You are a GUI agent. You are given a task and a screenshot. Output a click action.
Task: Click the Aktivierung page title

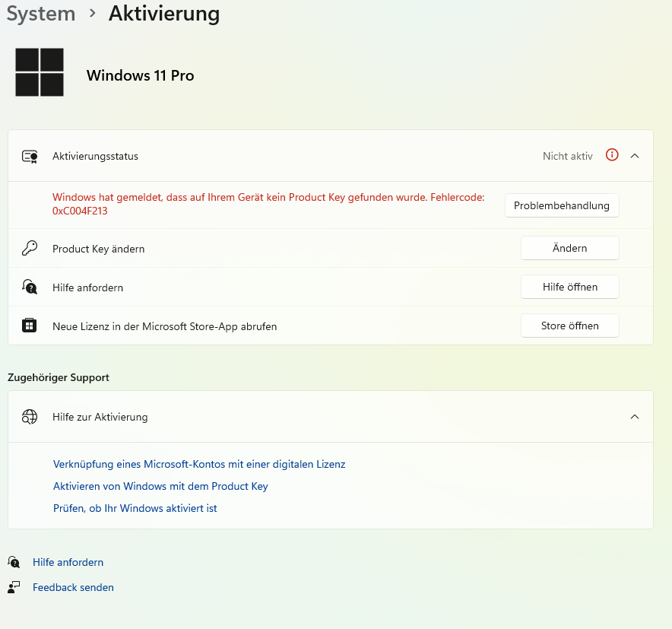click(164, 14)
